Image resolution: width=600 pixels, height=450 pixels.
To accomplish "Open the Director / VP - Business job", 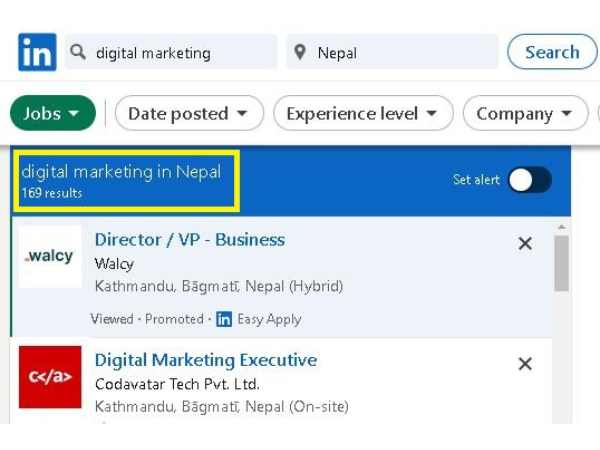I will pyautogui.click(x=190, y=240).
